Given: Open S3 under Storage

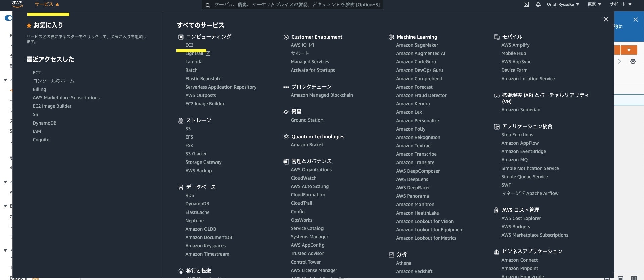Looking at the screenshot, I should (x=188, y=129).
